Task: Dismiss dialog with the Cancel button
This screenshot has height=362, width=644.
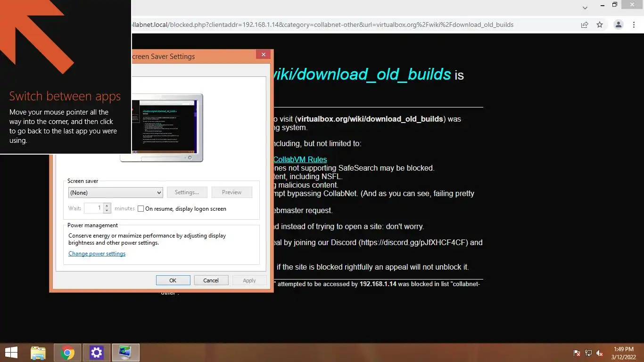Action: pyautogui.click(x=211, y=280)
